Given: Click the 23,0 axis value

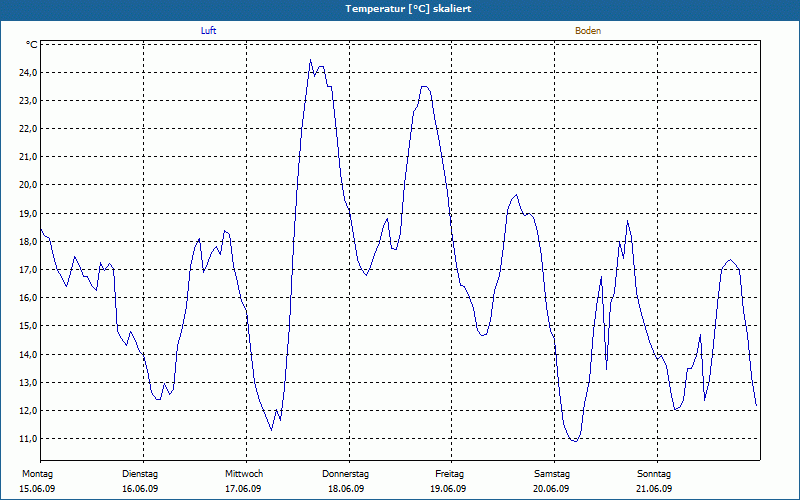Looking at the screenshot, I should (x=28, y=101).
